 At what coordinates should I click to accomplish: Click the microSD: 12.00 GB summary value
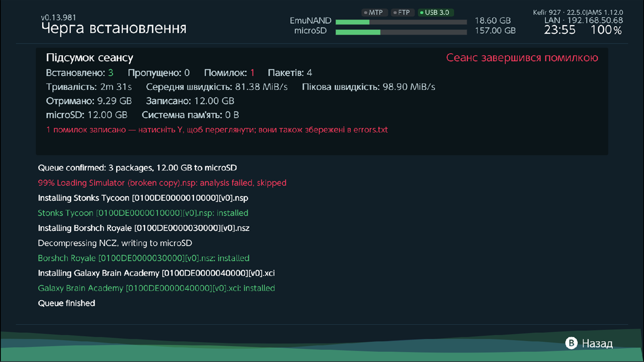point(87,115)
